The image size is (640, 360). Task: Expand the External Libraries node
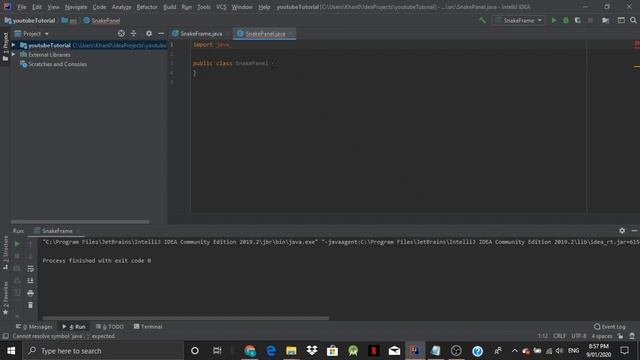click(x=13, y=54)
